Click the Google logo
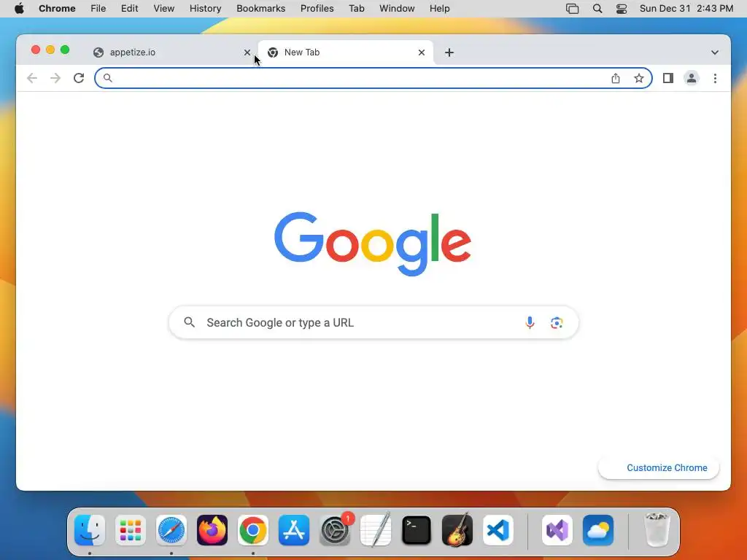 coord(373,244)
